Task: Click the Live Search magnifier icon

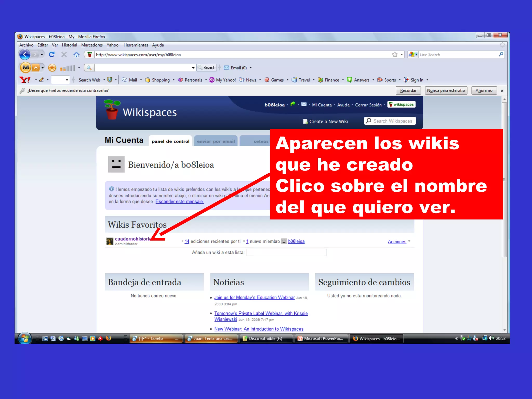Action: click(x=501, y=54)
